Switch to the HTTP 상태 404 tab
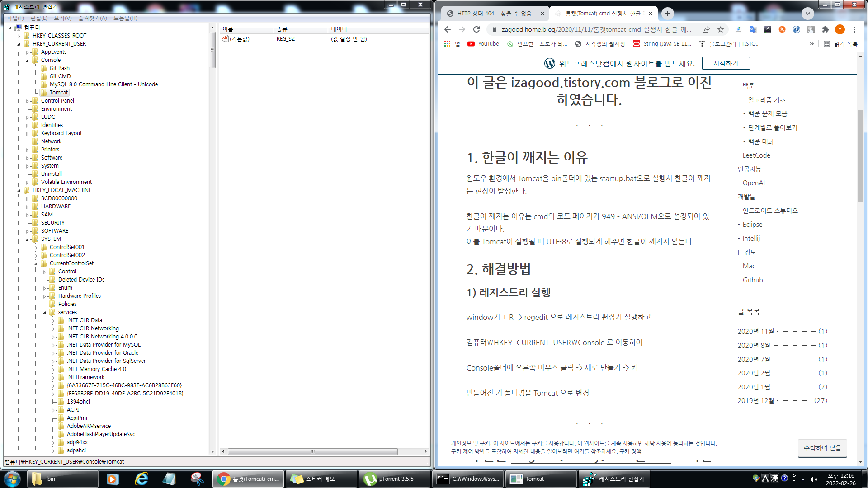 point(494,14)
